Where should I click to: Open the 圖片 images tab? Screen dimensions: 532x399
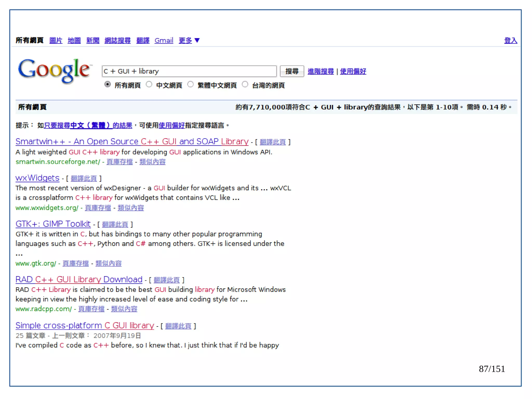(56, 41)
